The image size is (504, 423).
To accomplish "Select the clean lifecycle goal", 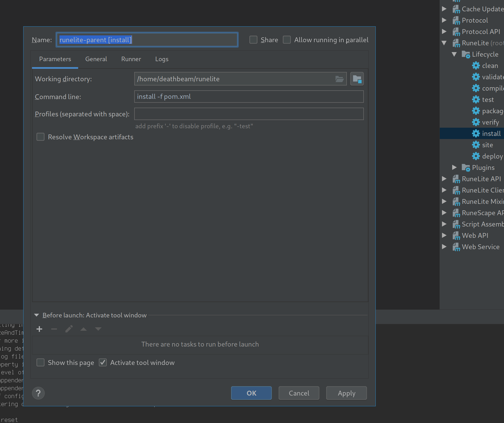I will [490, 65].
